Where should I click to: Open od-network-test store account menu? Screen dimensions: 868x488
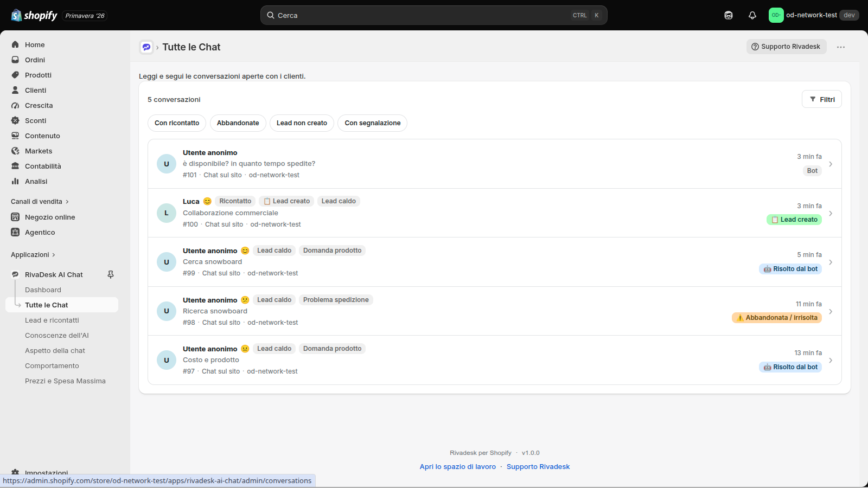point(814,15)
